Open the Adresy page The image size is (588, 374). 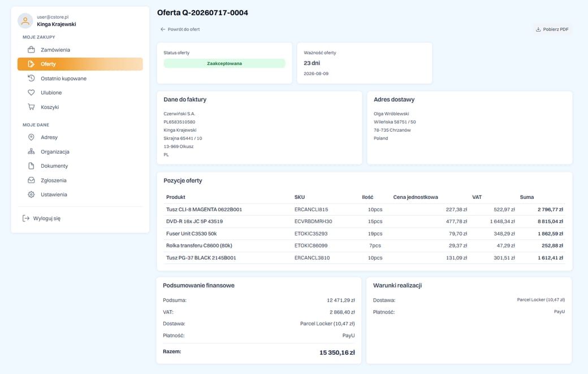[x=80, y=137]
